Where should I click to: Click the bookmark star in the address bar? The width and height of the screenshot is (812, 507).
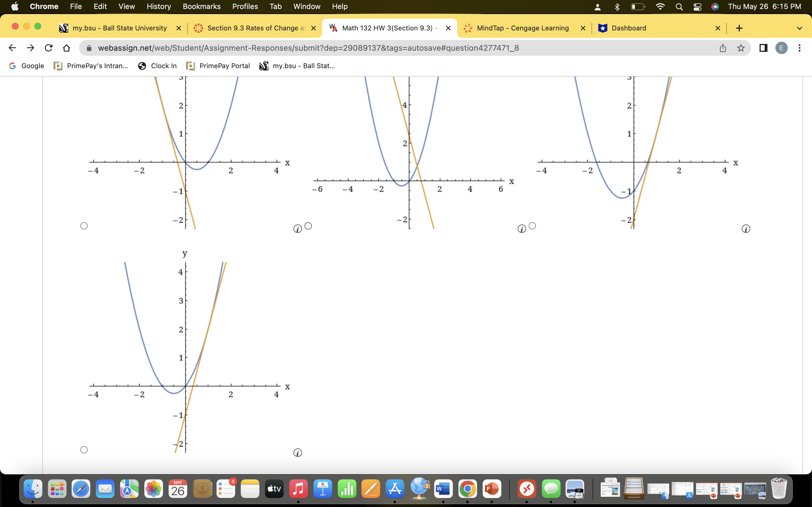741,48
